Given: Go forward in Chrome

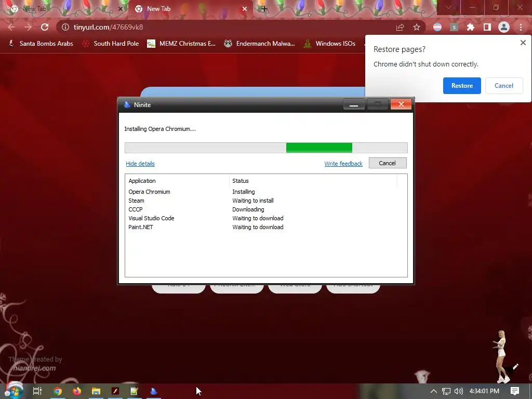Looking at the screenshot, I should click(28, 27).
